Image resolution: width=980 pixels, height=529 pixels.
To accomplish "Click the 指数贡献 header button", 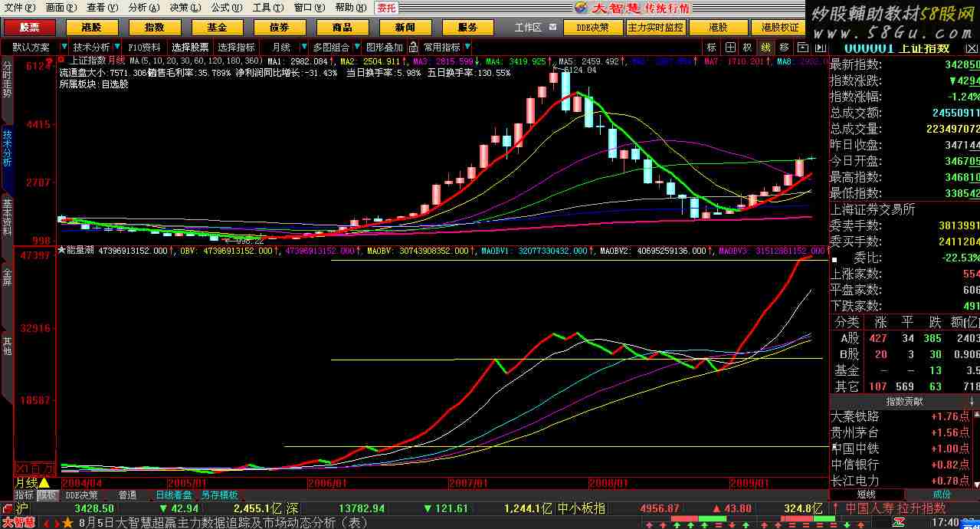I will (x=904, y=401).
